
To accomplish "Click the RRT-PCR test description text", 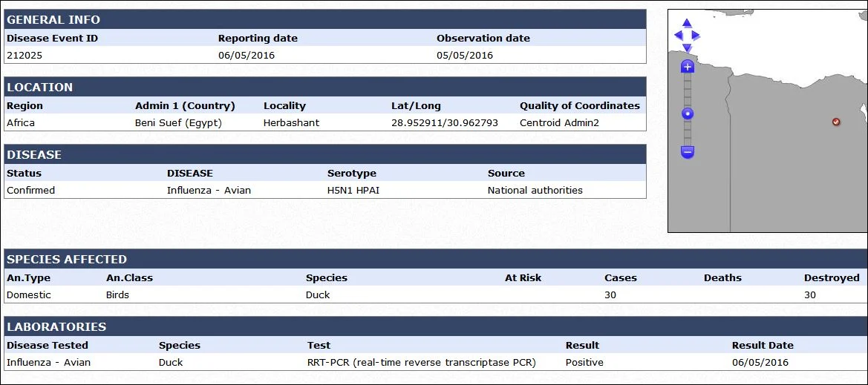I will click(422, 362).
